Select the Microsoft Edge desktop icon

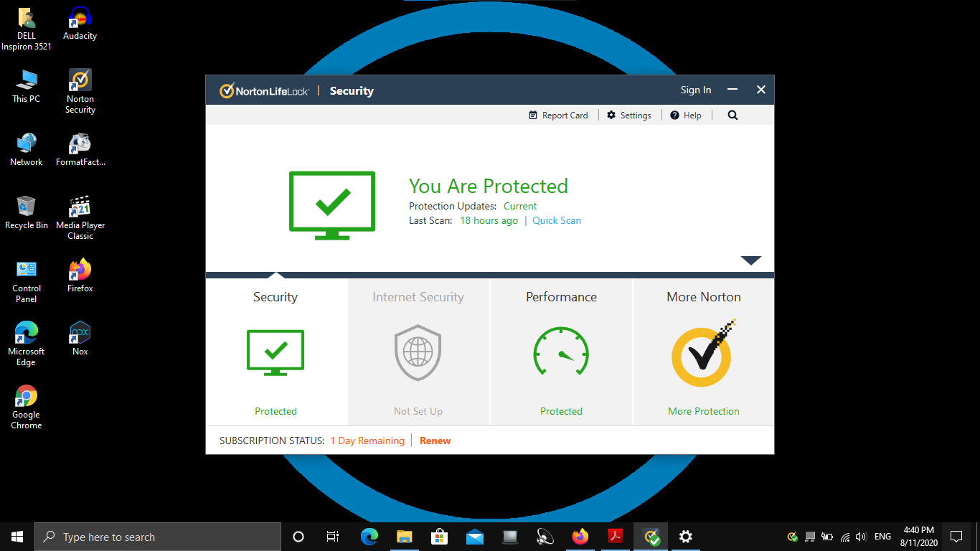pyautogui.click(x=27, y=344)
